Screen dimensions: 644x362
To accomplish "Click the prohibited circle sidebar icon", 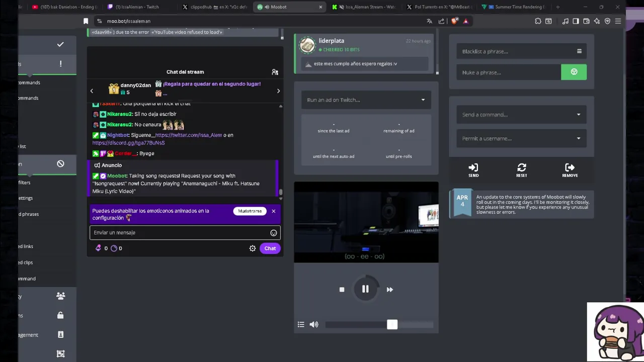I will pos(60,164).
